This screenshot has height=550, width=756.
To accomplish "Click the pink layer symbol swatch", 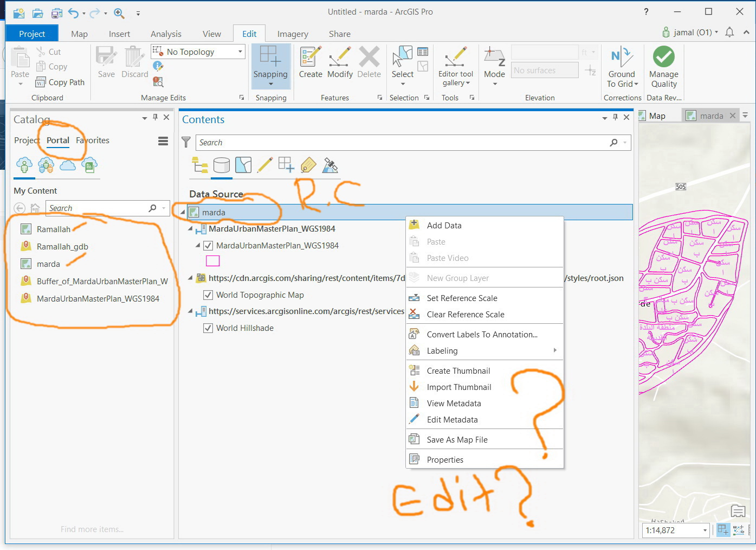I will [x=213, y=261].
